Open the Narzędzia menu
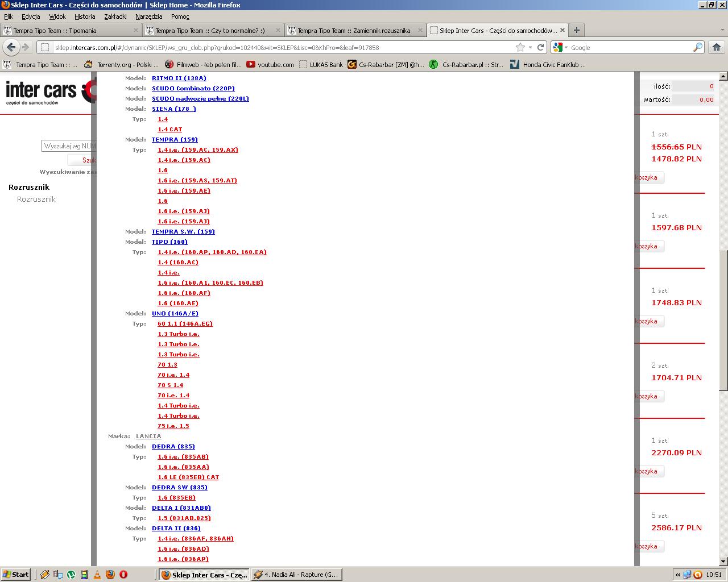The image size is (728, 582). [148, 16]
